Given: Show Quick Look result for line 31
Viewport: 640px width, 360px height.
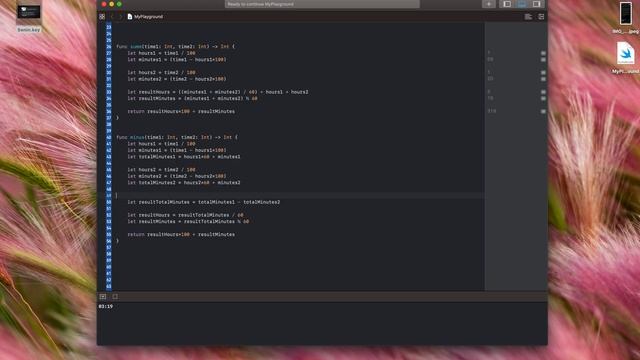Looking at the screenshot, I should pyautogui.click(x=543, y=79).
